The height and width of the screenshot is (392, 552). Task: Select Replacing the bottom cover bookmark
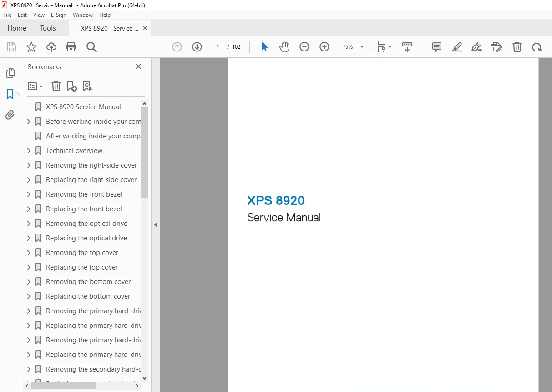[88, 296]
